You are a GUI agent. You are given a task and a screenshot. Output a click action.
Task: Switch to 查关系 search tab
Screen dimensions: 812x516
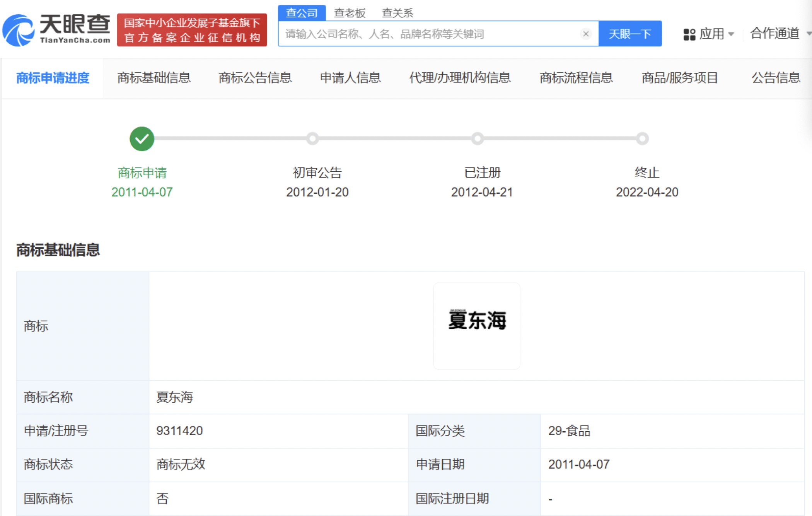pyautogui.click(x=397, y=13)
